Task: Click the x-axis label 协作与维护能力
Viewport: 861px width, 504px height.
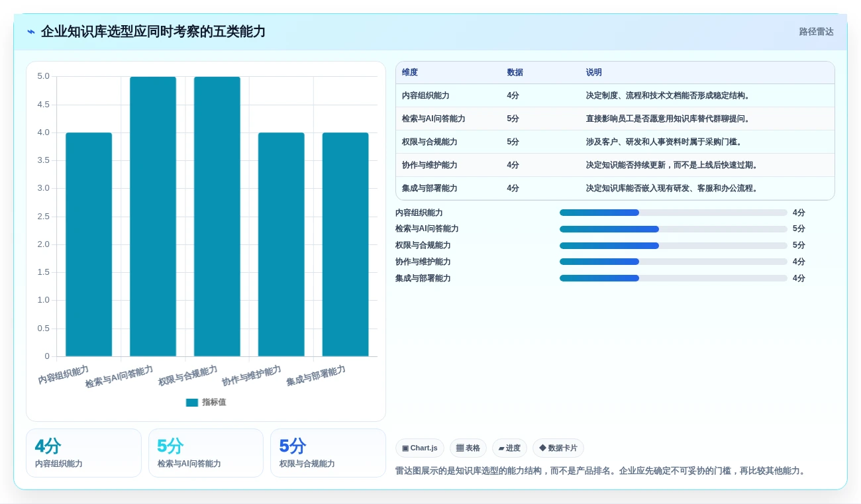Action: 252,376
